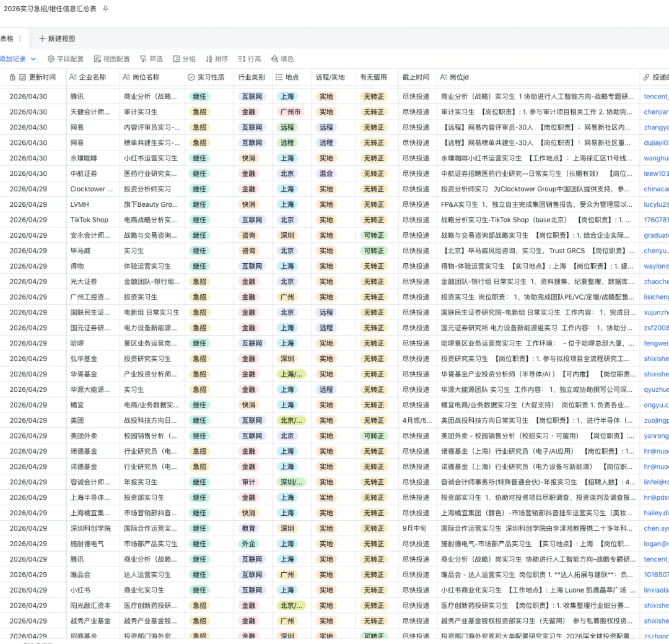Select the TikTok Shop company cell

click(92, 220)
